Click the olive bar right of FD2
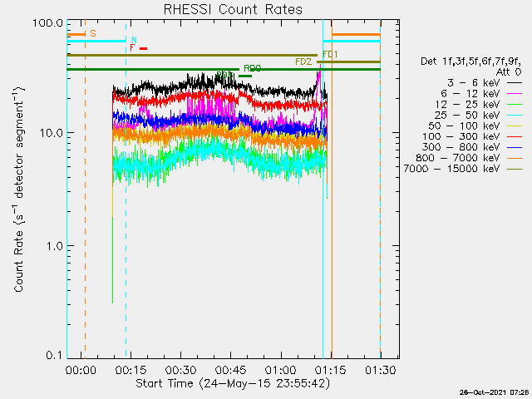The image size is (532, 399). 348,62
